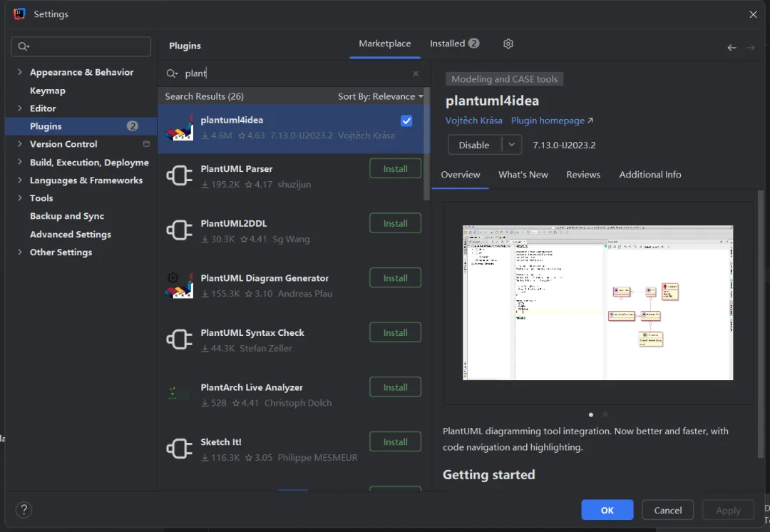Close the Settings dialog
The image size is (770, 532).
[x=753, y=14]
